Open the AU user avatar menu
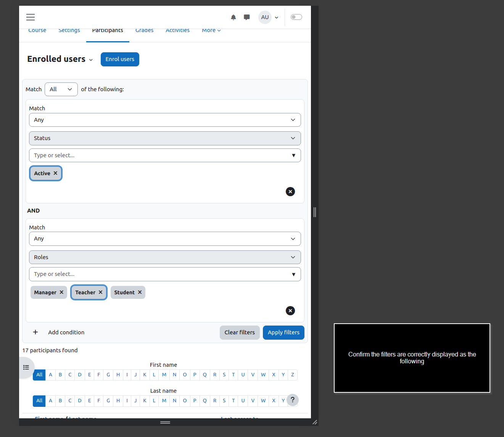Screen dimensions: 504x437 point(265,17)
